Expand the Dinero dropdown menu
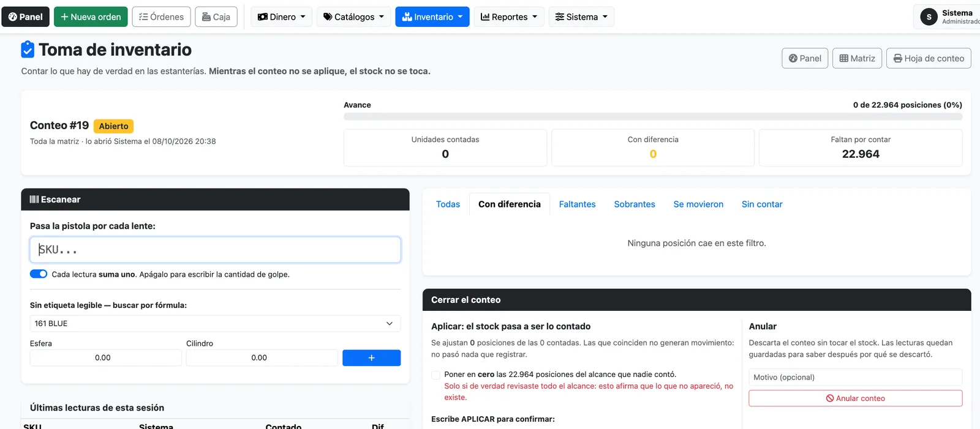The height and width of the screenshot is (429, 980). (282, 17)
